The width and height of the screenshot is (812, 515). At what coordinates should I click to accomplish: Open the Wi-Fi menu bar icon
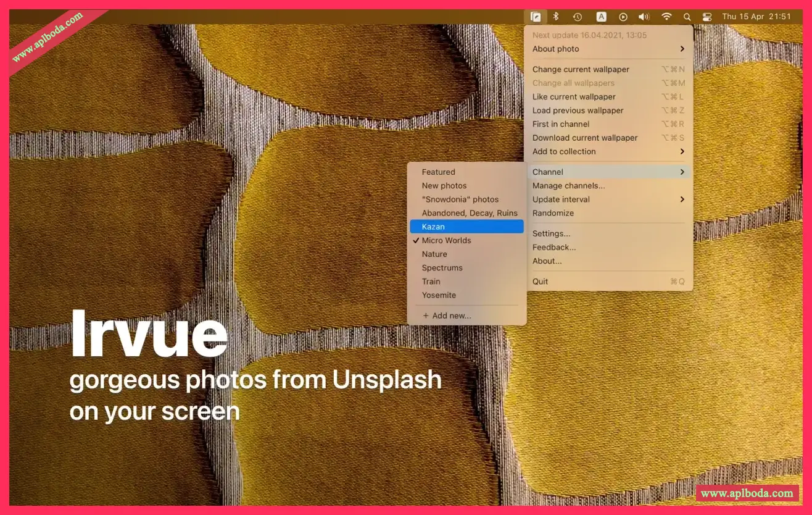click(666, 17)
